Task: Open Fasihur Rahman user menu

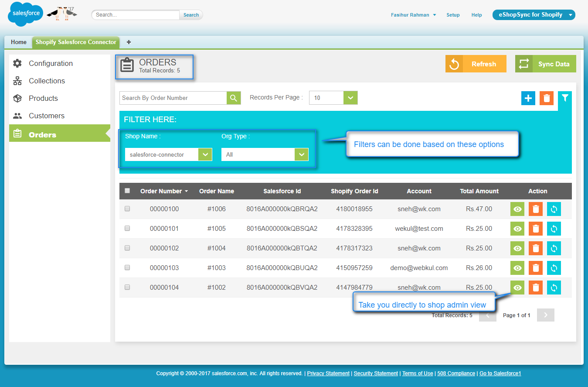Action: [413, 15]
